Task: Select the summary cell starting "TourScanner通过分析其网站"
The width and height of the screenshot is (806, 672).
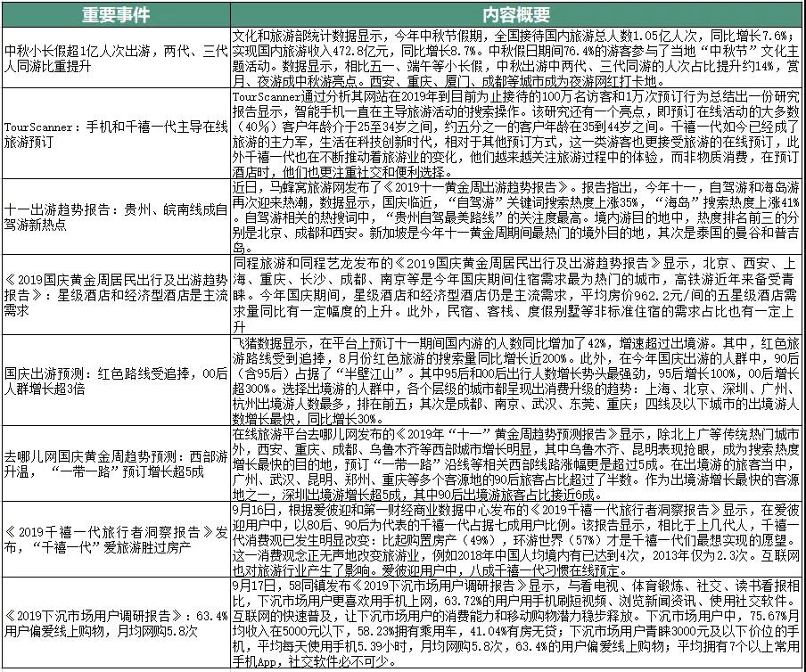Action: pyautogui.click(x=516, y=134)
